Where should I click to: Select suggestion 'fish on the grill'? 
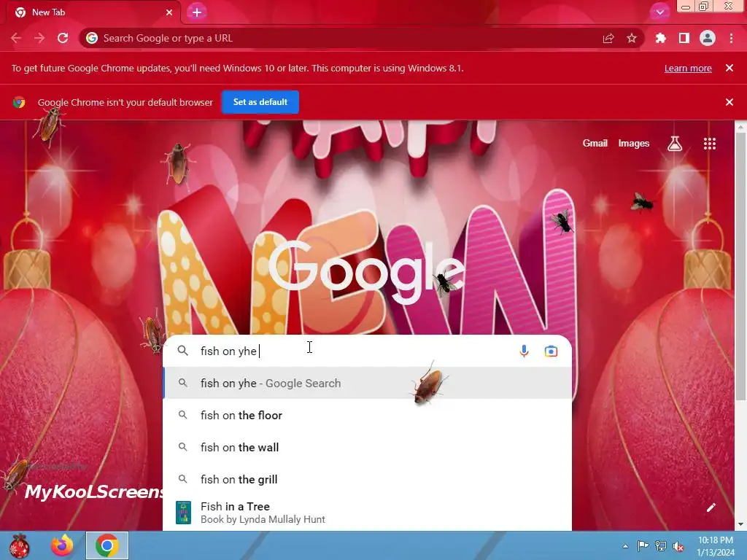(368, 479)
